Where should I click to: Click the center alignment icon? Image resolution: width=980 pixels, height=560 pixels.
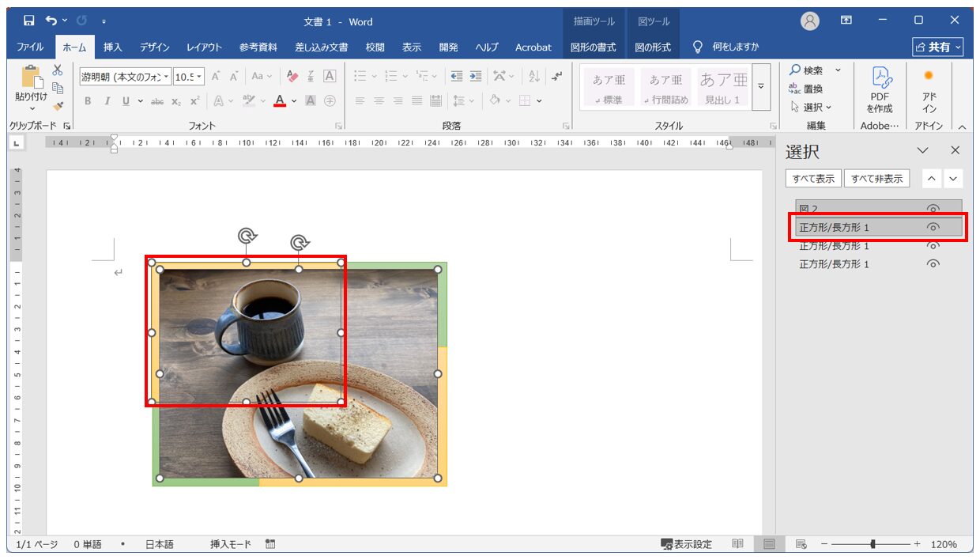tap(379, 101)
